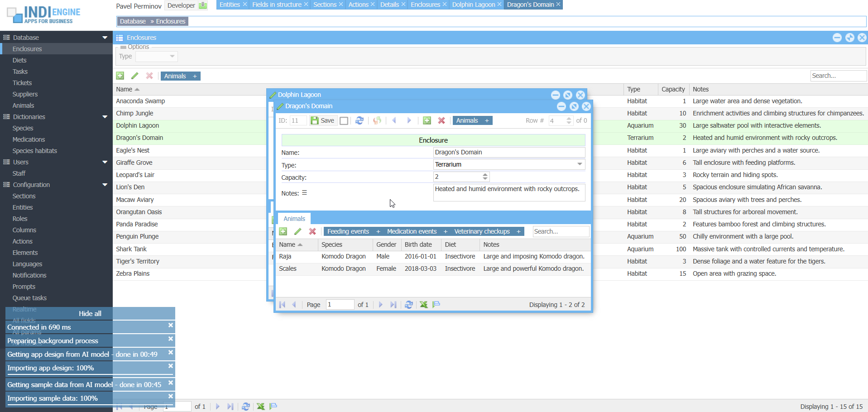
Task: Toggle the checkbox next to Save button
Action: pyautogui.click(x=344, y=120)
